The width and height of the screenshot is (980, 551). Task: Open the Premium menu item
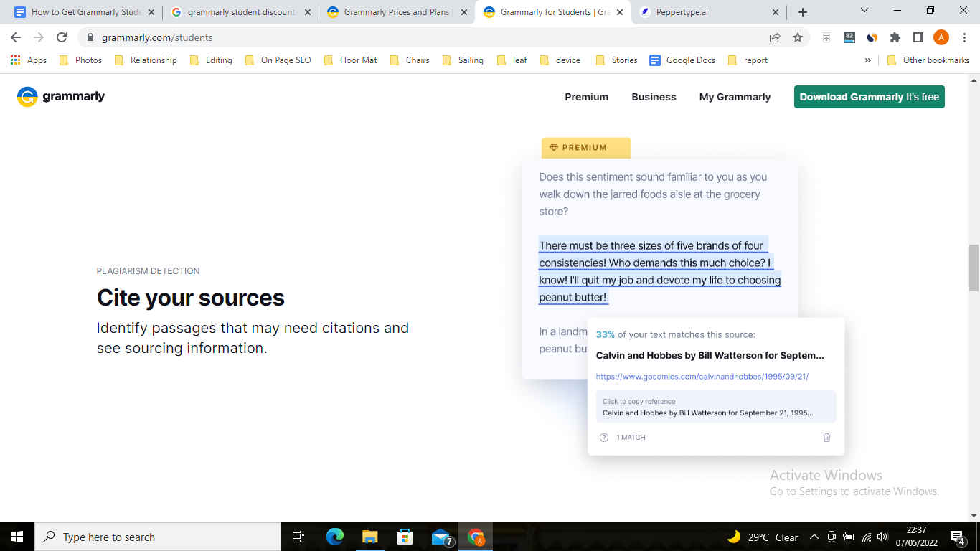tap(586, 97)
